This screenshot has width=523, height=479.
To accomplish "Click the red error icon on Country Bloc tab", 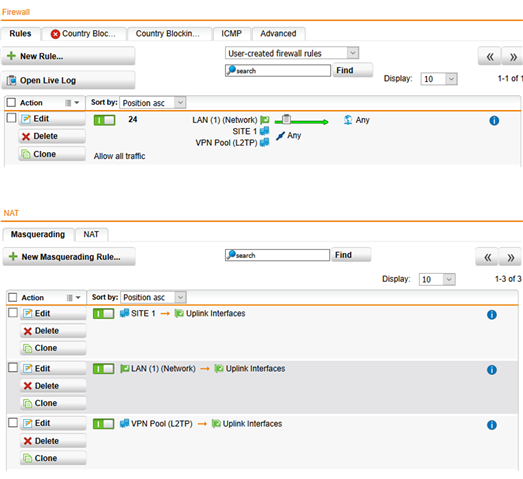I will coord(55,34).
